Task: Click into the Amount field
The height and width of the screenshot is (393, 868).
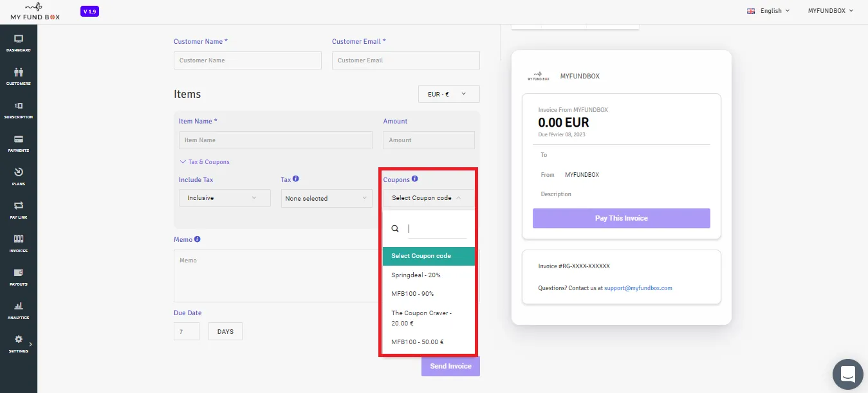Action: click(429, 140)
